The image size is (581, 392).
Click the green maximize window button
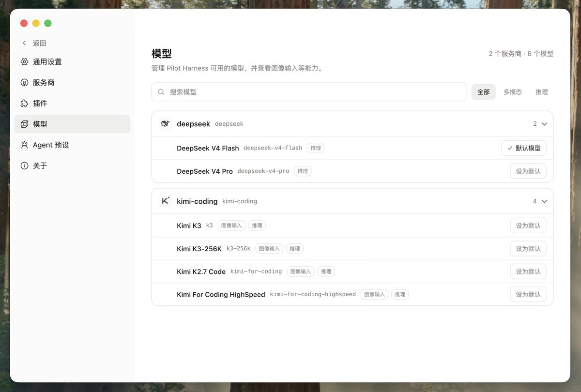point(48,23)
